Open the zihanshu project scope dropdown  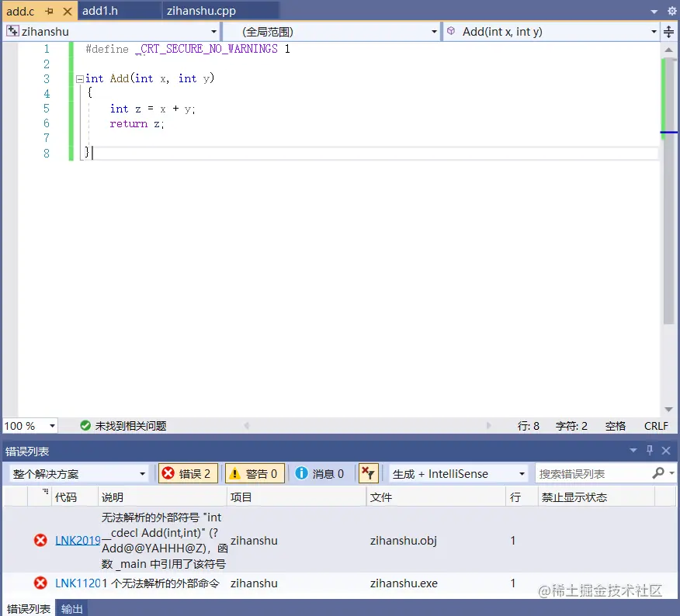(213, 32)
